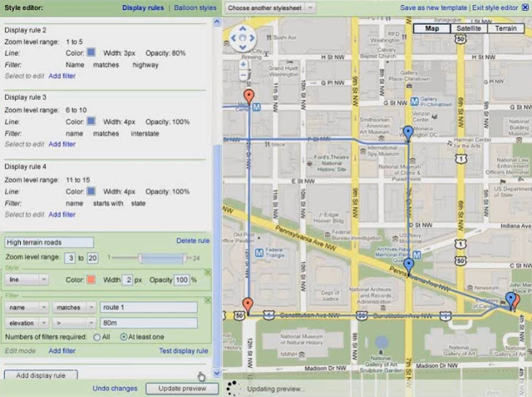Select the All filters required radio button
This screenshot has width=532, height=397.
pyautogui.click(x=97, y=337)
